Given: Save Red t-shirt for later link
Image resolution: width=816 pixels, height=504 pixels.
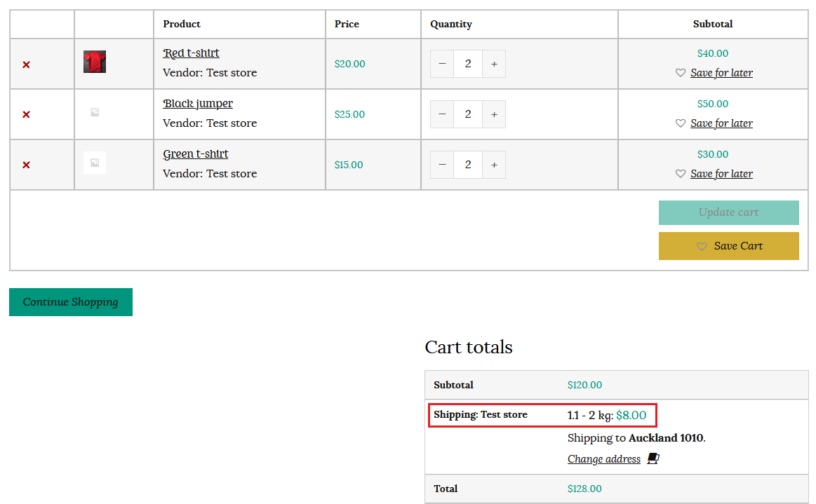Looking at the screenshot, I should [x=721, y=73].
